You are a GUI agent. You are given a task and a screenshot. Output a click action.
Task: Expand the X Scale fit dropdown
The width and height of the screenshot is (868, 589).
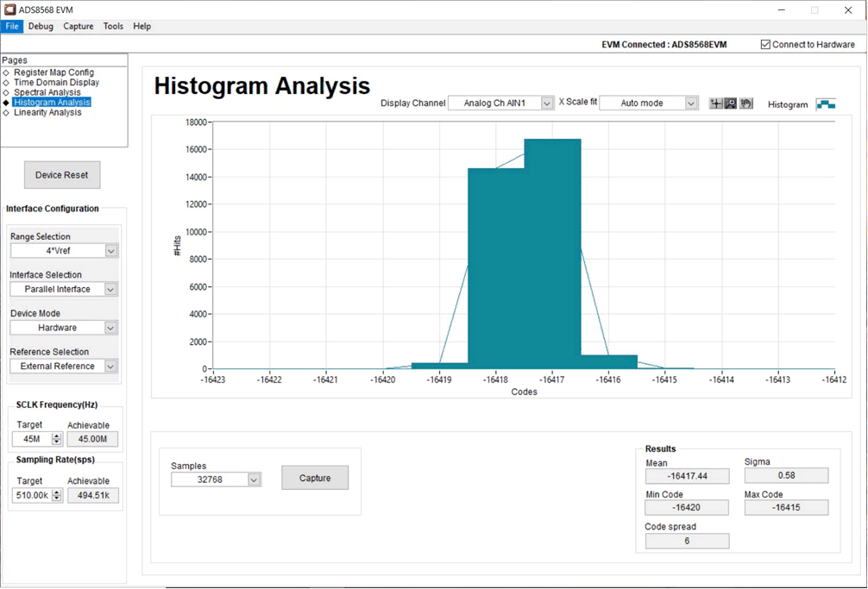[690, 103]
